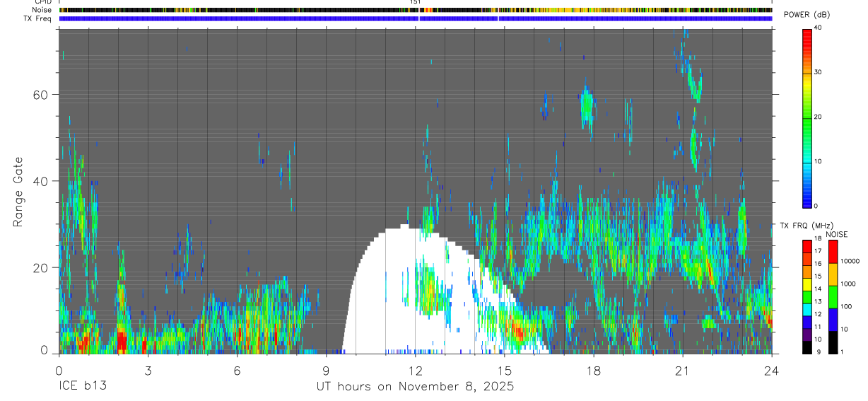Pick the green swatch in NOISE legend
Image resolution: width=868 pixels, height=401 pixels.
(x=832, y=297)
